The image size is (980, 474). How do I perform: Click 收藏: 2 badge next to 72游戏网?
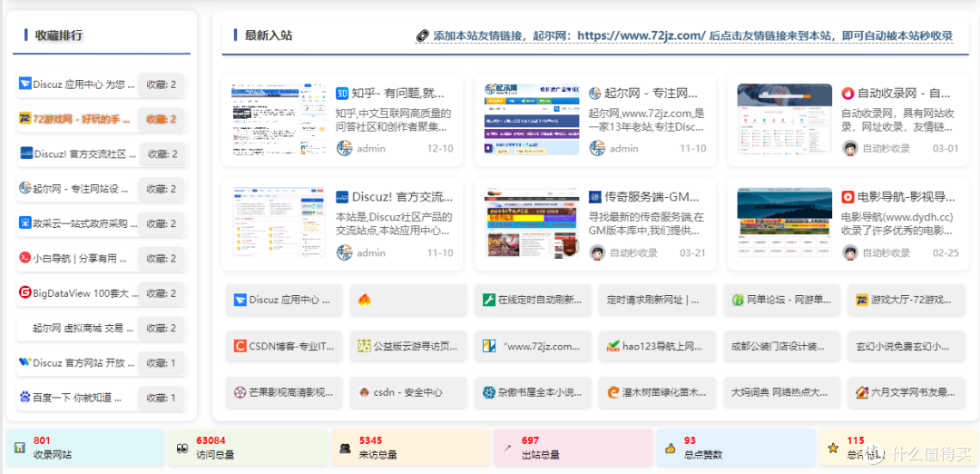tap(162, 119)
